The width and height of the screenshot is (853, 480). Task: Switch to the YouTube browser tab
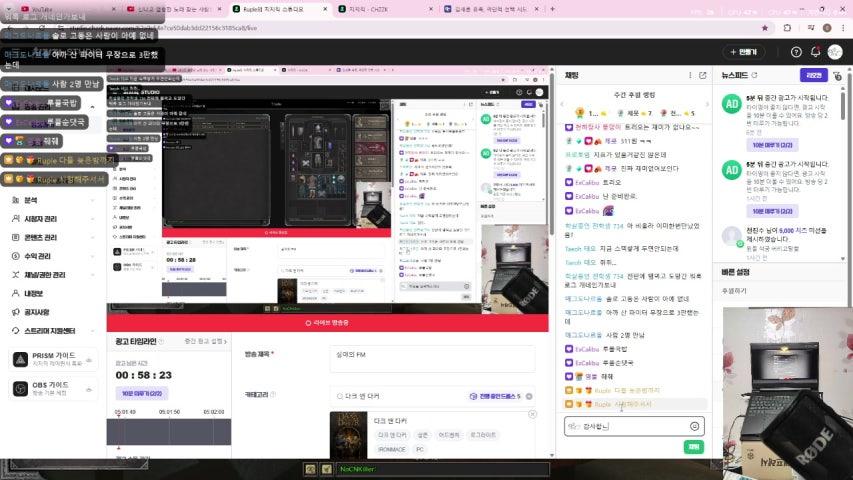pyautogui.click(x=66, y=9)
